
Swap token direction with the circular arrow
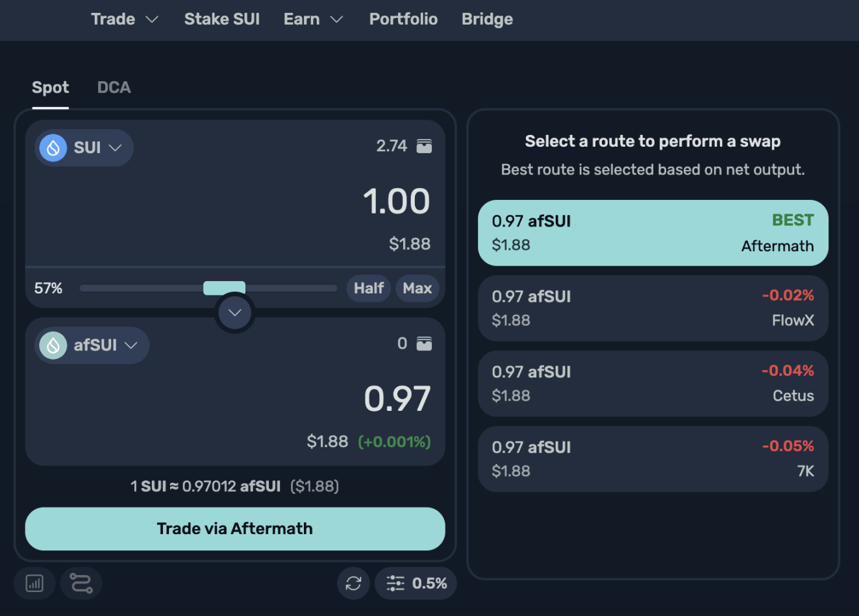pyautogui.click(x=234, y=313)
